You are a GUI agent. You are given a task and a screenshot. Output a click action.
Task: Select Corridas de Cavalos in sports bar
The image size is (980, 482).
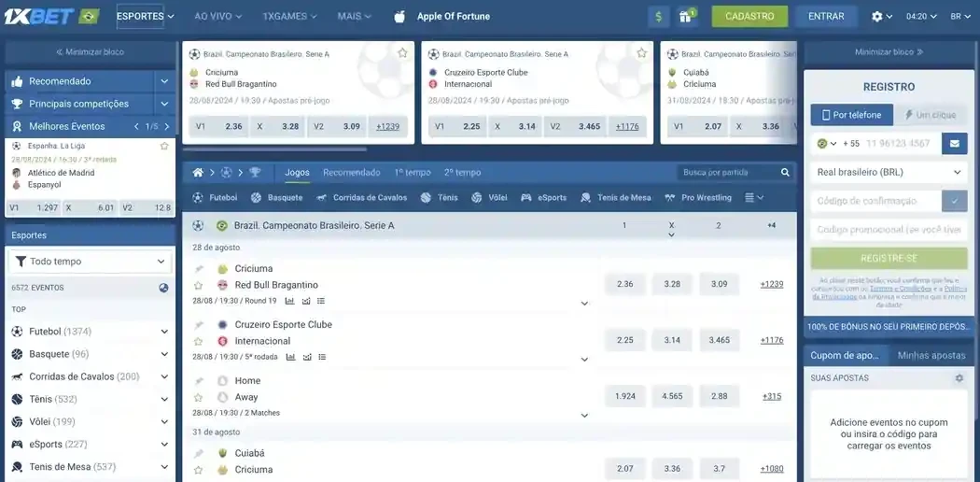(361, 197)
